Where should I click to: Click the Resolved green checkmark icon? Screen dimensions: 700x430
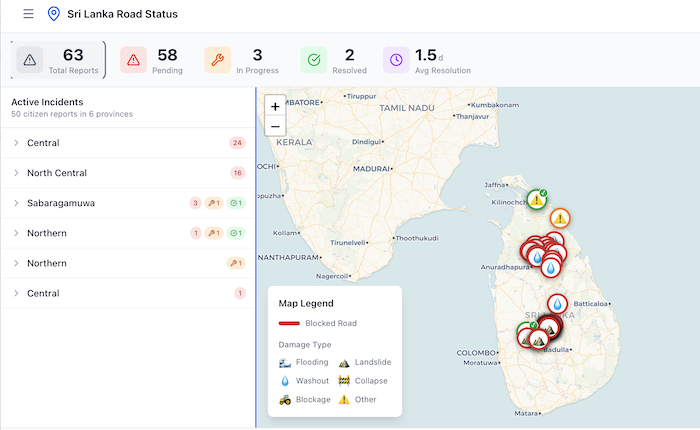pos(313,60)
